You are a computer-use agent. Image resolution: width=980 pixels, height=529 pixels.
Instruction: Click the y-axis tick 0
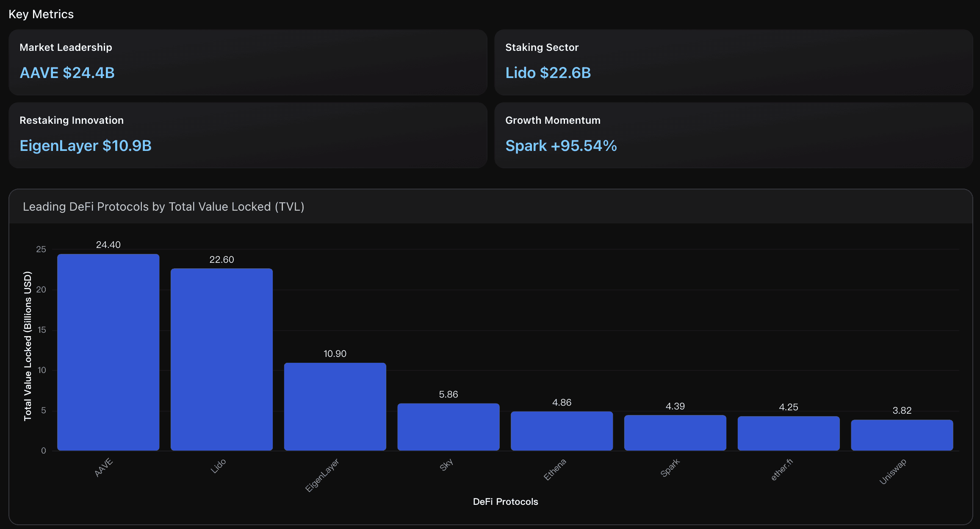[44, 451]
